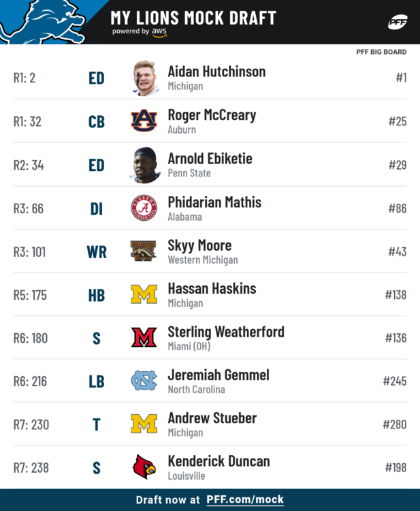The height and width of the screenshot is (511, 420).
Task: Click Miami (OH) team logo
Action: (x=144, y=337)
